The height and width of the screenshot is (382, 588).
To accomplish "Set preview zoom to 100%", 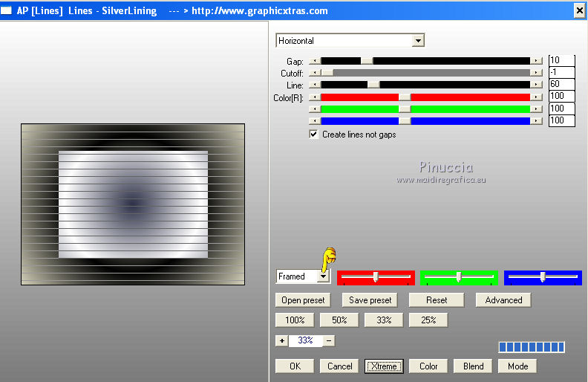I will pyautogui.click(x=295, y=320).
